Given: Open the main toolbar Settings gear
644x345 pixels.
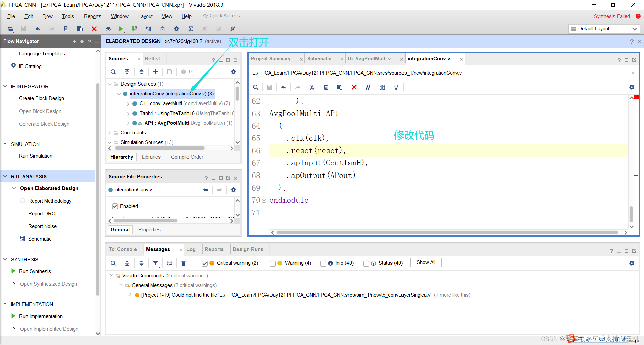Looking at the screenshot, I should [176, 29].
